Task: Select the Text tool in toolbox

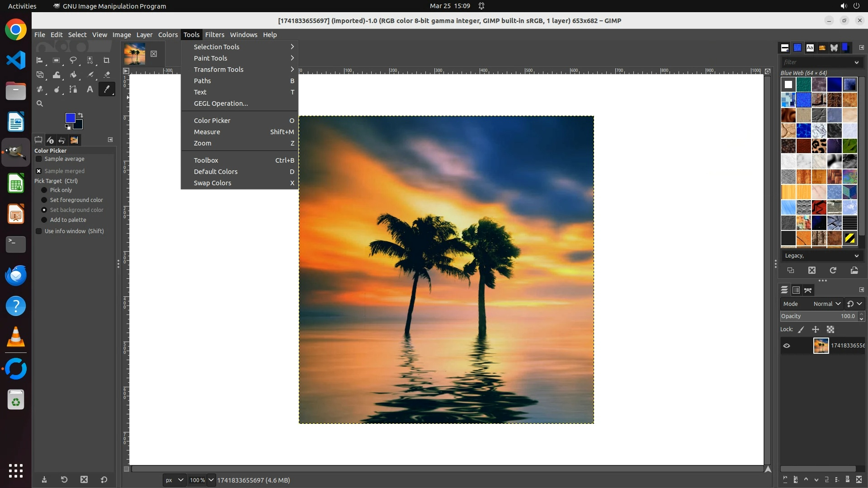Action: click(90, 89)
